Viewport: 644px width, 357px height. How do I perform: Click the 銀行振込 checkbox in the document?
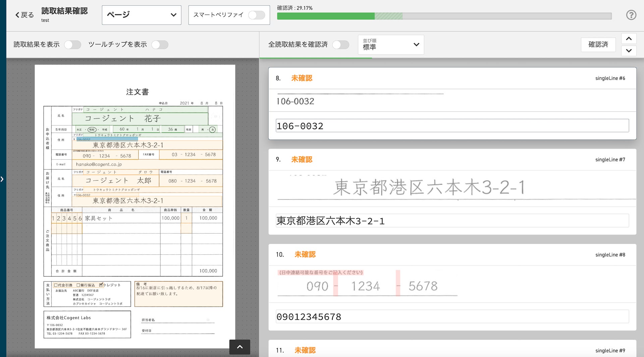tap(78, 285)
